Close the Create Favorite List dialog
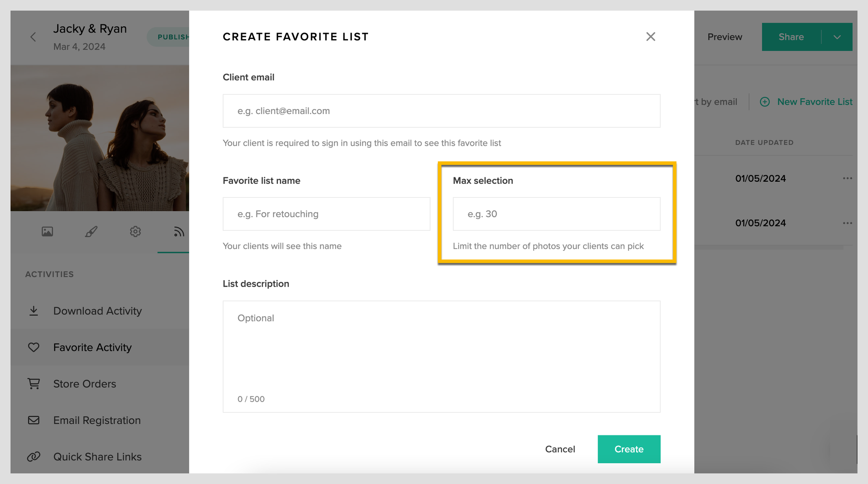Viewport: 868px width, 484px height. (x=650, y=37)
